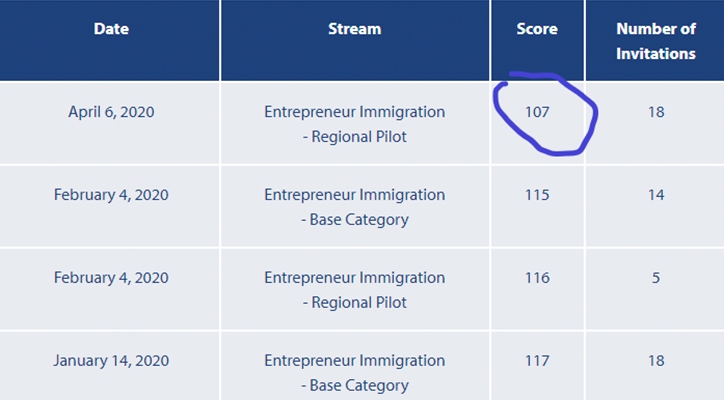The width and height of the screenshot is (724, 400).
Task: Click the circled score 107
Action: pos(537,112)
